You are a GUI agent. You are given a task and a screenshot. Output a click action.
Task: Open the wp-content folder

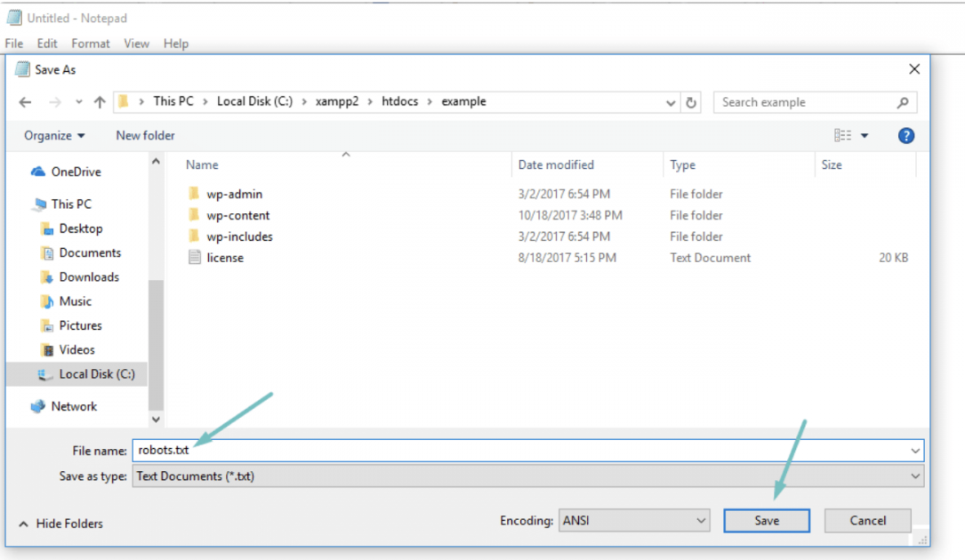(x=237, y=215)
